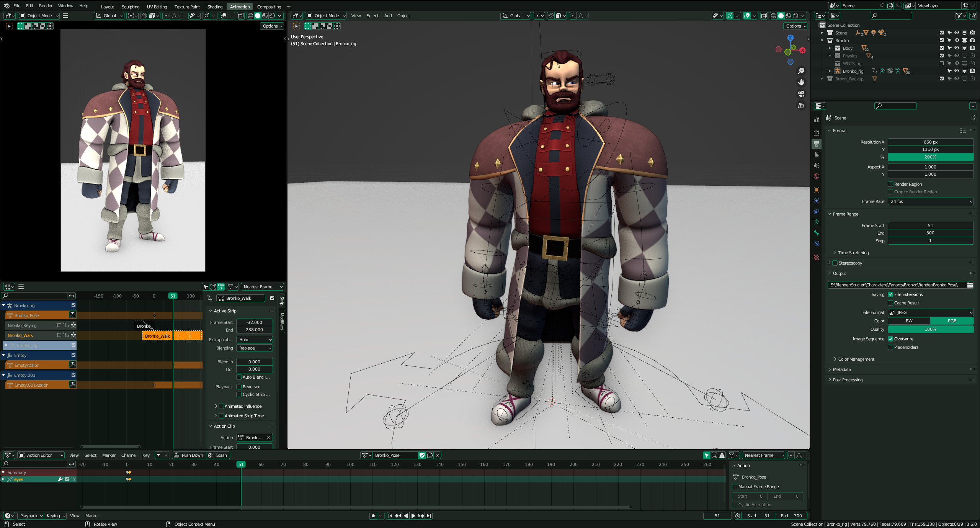Adjust resolution percentage 200% slider
Screen dimensions: 980x528
(931, 157)
